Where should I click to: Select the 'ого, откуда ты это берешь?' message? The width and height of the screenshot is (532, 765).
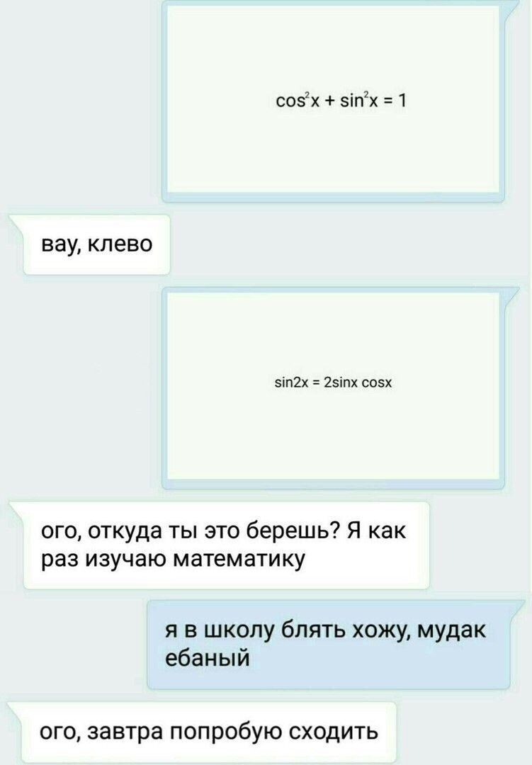click(x=227, y=545)
